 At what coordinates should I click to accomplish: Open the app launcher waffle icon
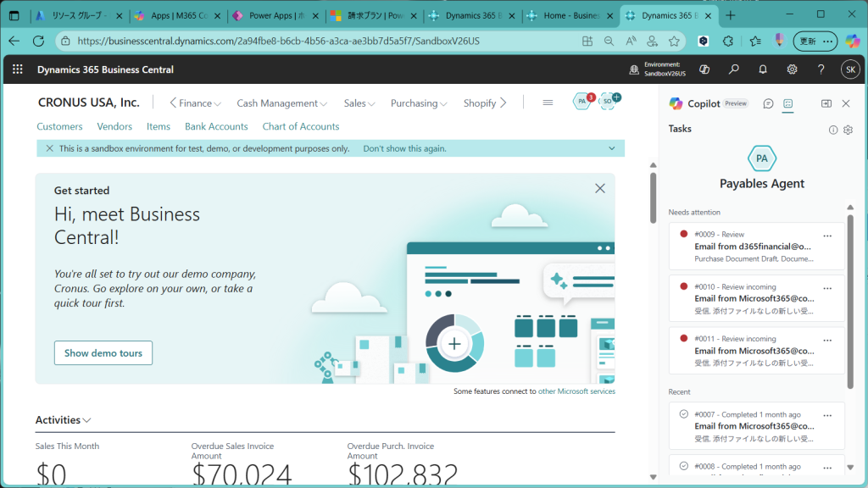point(18,69)
